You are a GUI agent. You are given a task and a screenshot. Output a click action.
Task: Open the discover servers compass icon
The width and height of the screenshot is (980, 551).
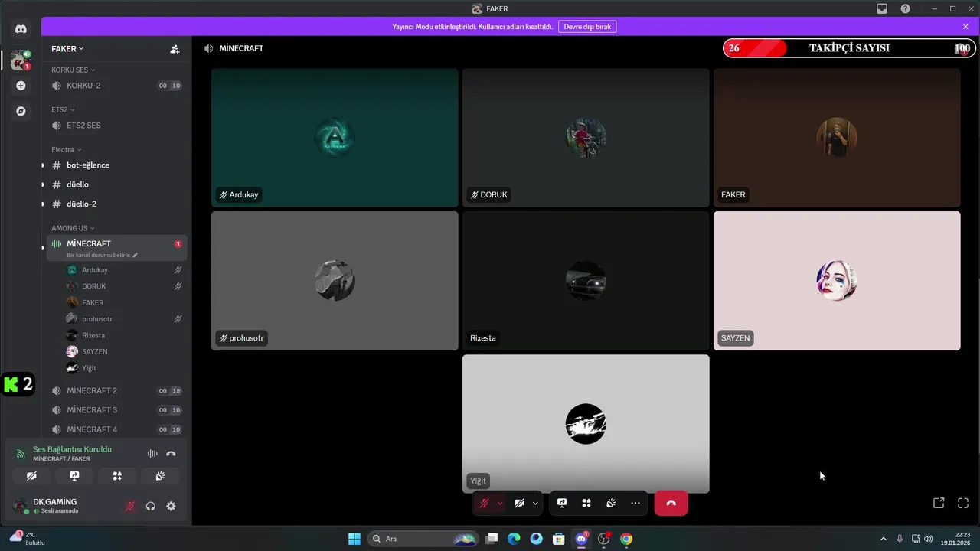coord(21,111)
